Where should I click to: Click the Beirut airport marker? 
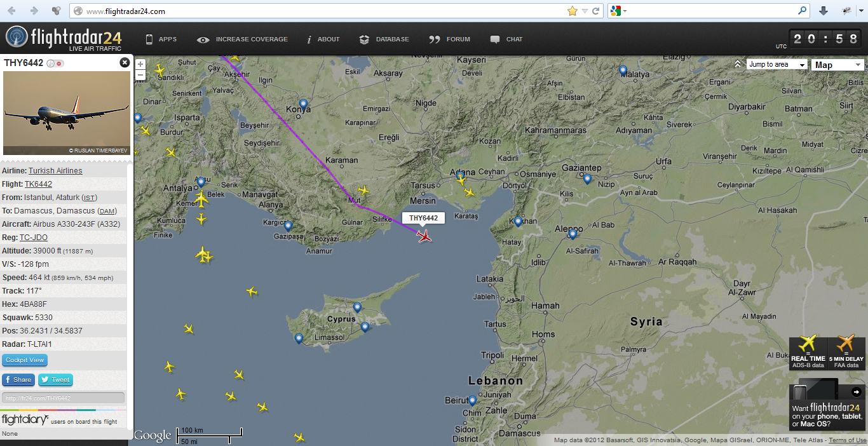[472, 401]
